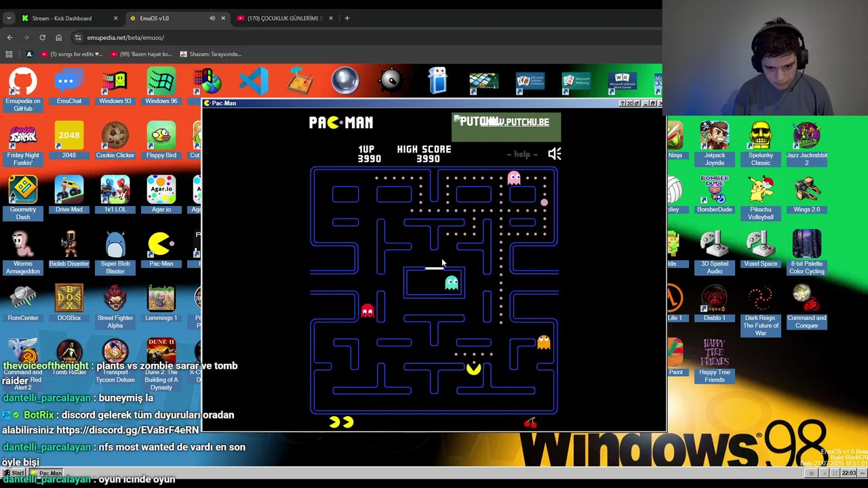Screen dimensions: 868x488
Task: Open the 2048 game icon
Action: pyautogui.click(x=69, y=141)
